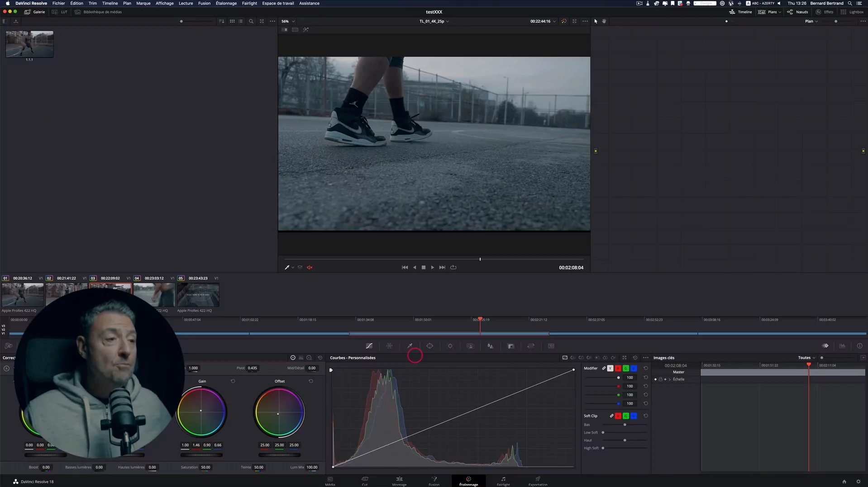
Task: Toggle Soft Clip channel link
Action: 611,416
